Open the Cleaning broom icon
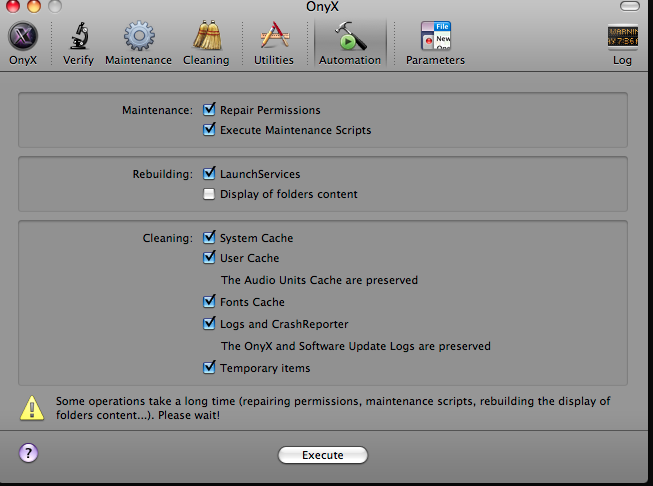 205,38
